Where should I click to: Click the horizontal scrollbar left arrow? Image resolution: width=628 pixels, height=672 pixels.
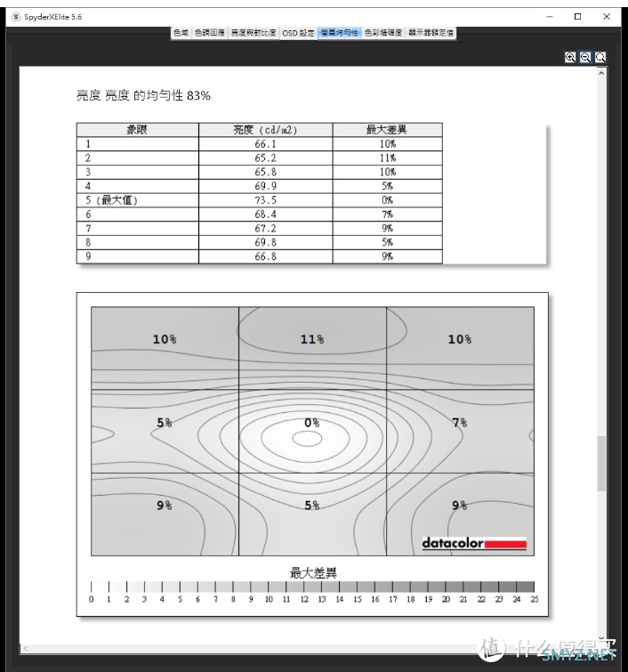[25, 648]
